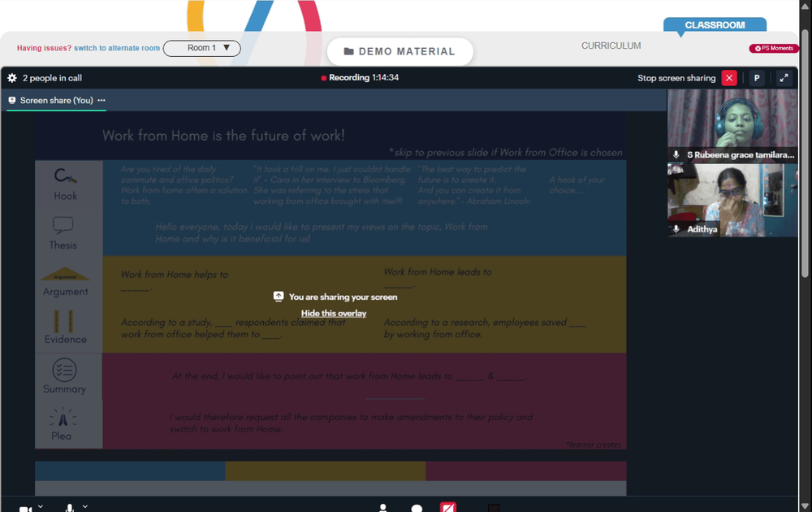Image resolution: width=812 pixels, height=512 pixels.
Task: Click 'According to a research, employees saved' text
Action: 485,328
